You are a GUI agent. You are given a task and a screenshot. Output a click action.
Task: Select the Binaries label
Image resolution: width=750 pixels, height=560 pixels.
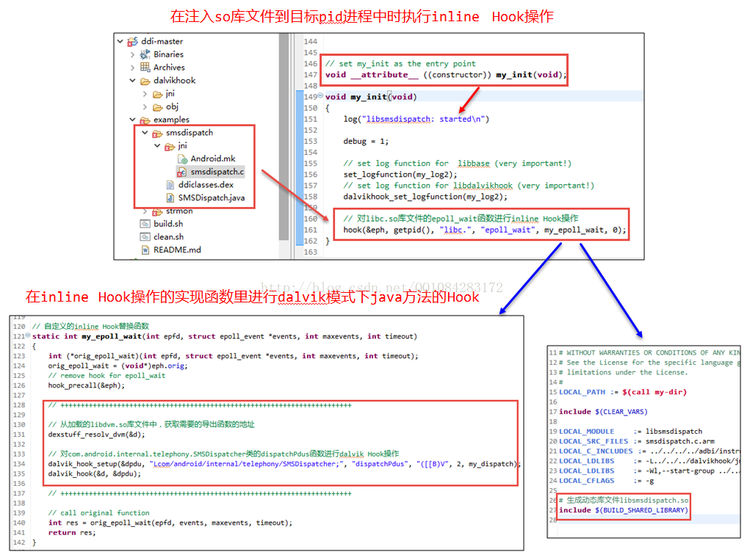click(168, 54)
